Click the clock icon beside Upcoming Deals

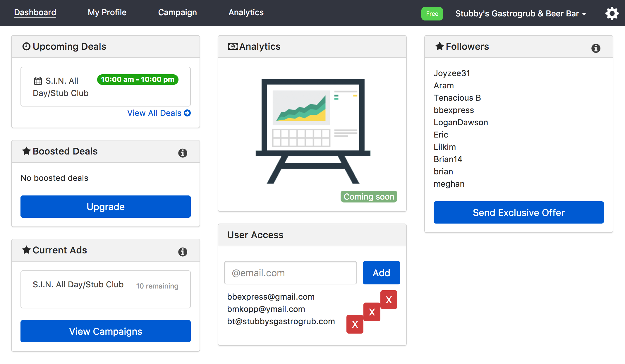point(26,47)
